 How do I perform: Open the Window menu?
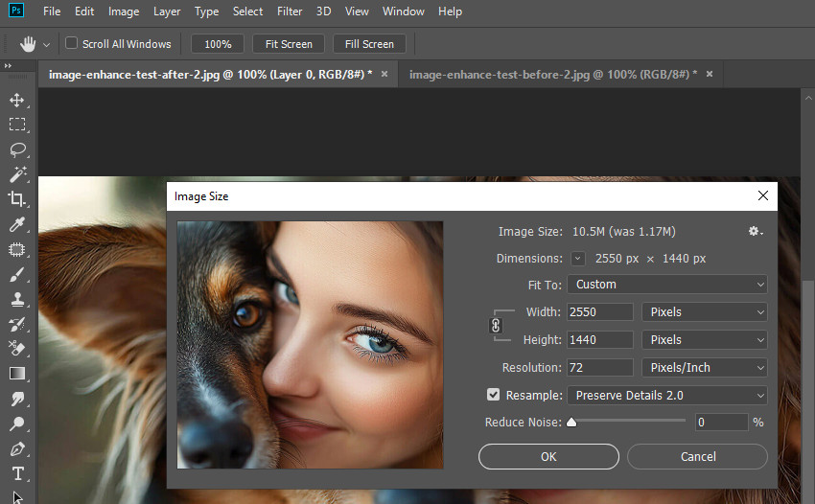click(x=404, y=11)
